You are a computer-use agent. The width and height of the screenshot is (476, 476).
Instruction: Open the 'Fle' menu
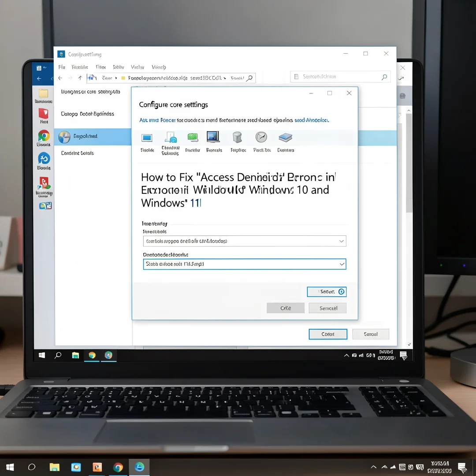(62, 67)
